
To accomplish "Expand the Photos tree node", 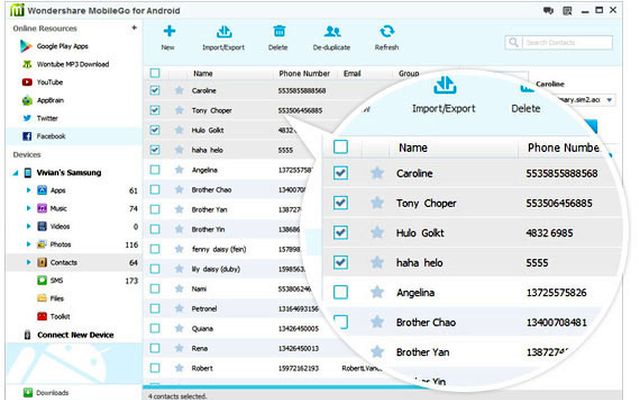I will pyautogui.click(x=29, y=244).
